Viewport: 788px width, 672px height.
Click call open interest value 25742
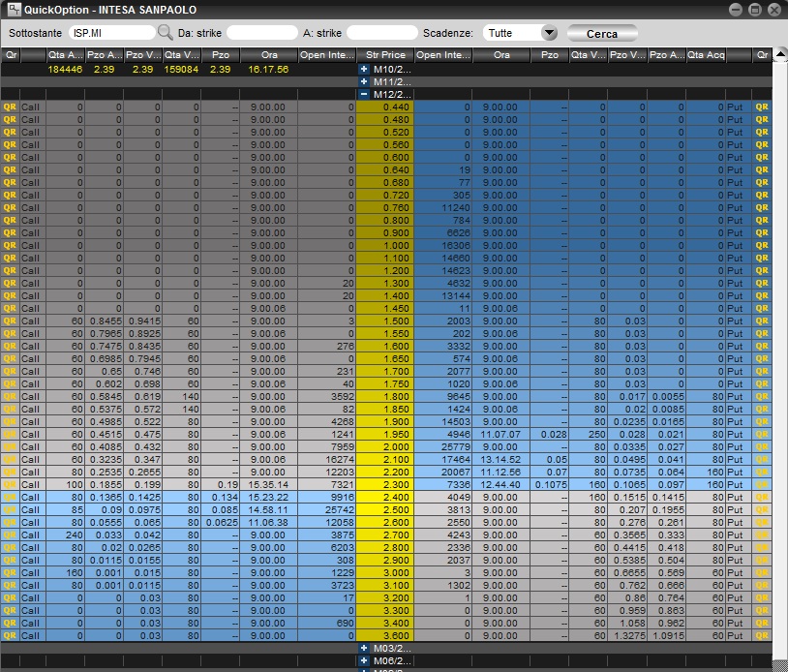(340, 509)
